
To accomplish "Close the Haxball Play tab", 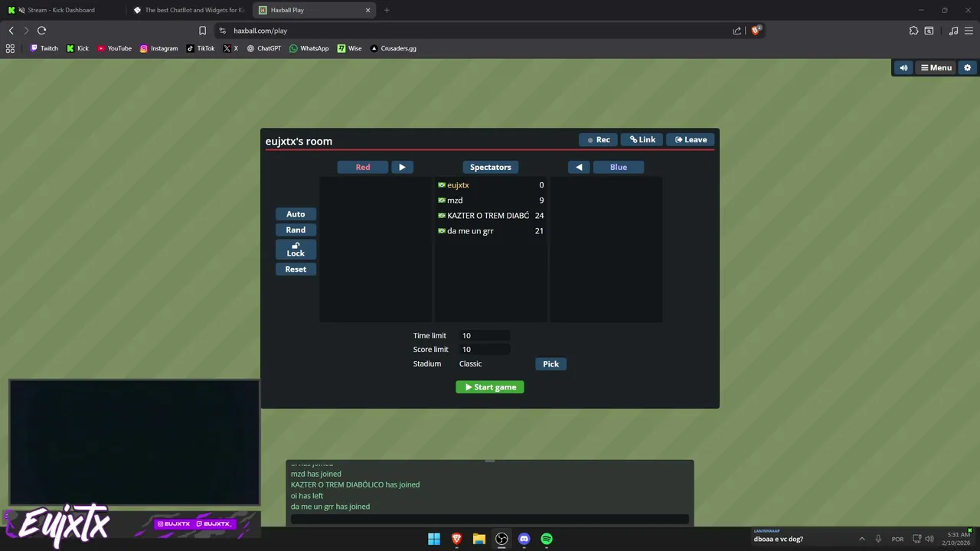I will [367, 10].
